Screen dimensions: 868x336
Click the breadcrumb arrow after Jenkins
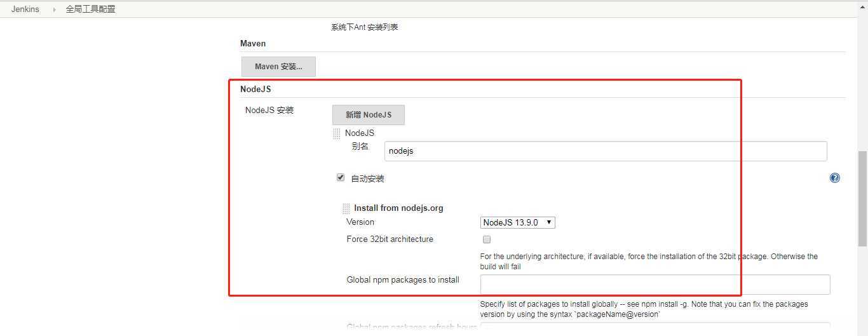(x=55, y=10)
